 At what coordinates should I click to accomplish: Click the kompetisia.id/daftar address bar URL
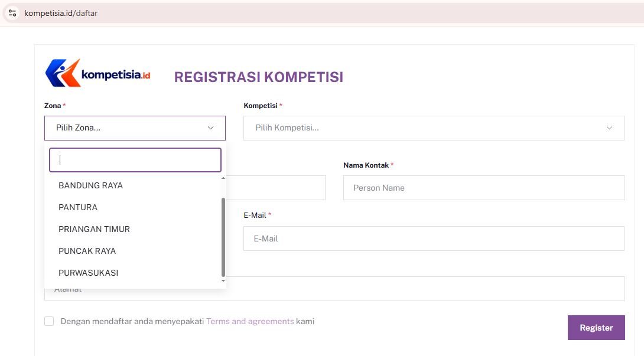tap(61, 13)
